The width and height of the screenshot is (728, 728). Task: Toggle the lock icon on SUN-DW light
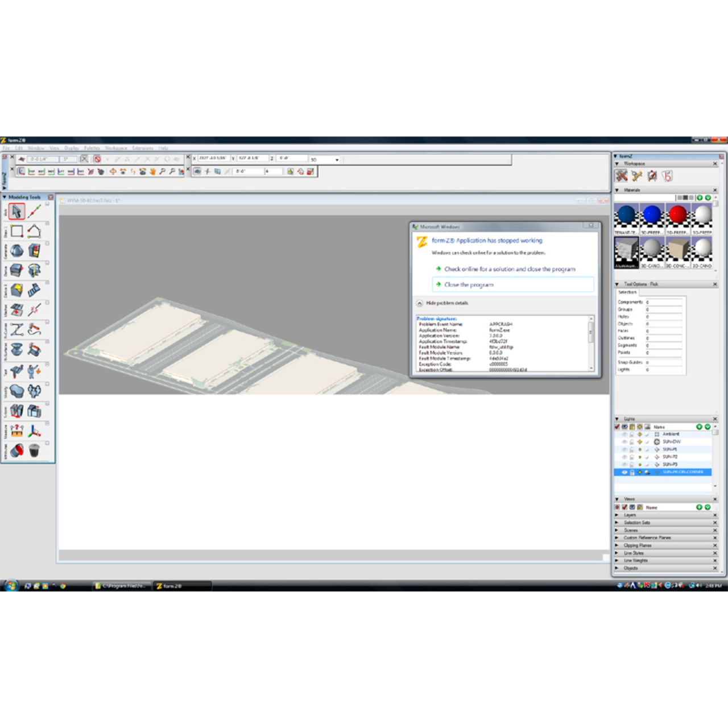pos(631,442)
